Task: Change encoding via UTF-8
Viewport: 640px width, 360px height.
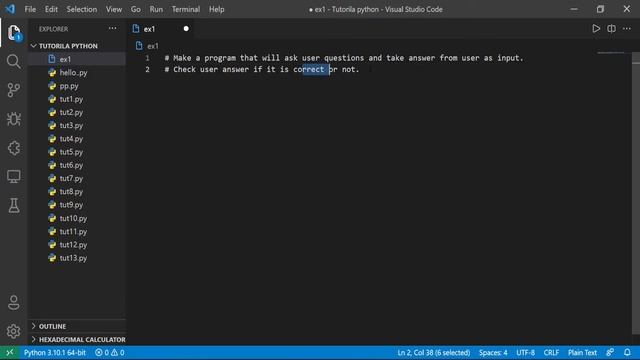Action: [525, 353]
